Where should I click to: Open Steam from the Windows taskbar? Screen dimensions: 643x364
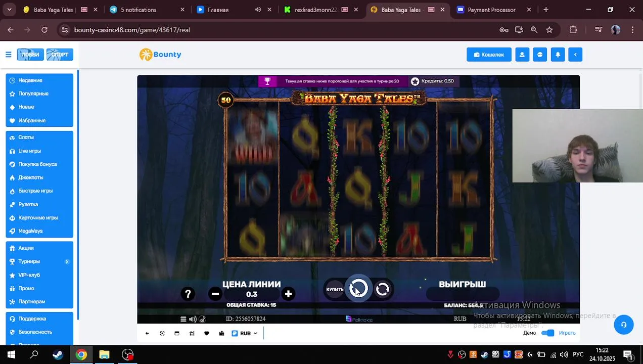click(58, 355)
